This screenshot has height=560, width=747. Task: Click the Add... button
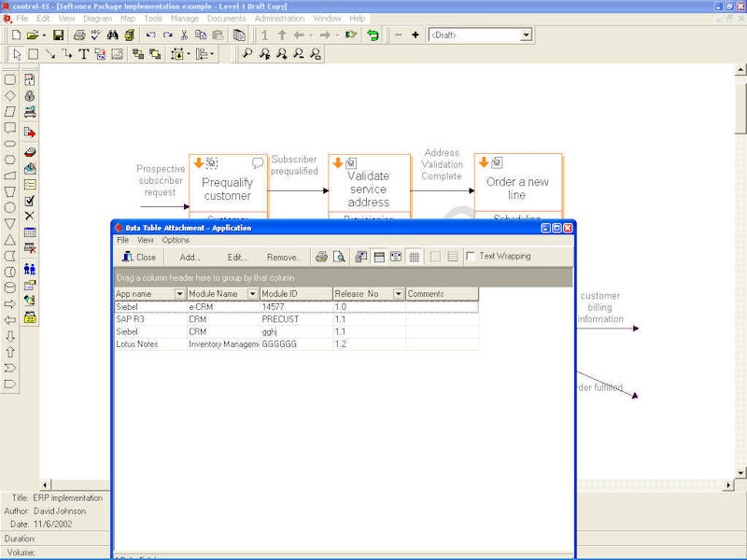(x=190, y=258)
